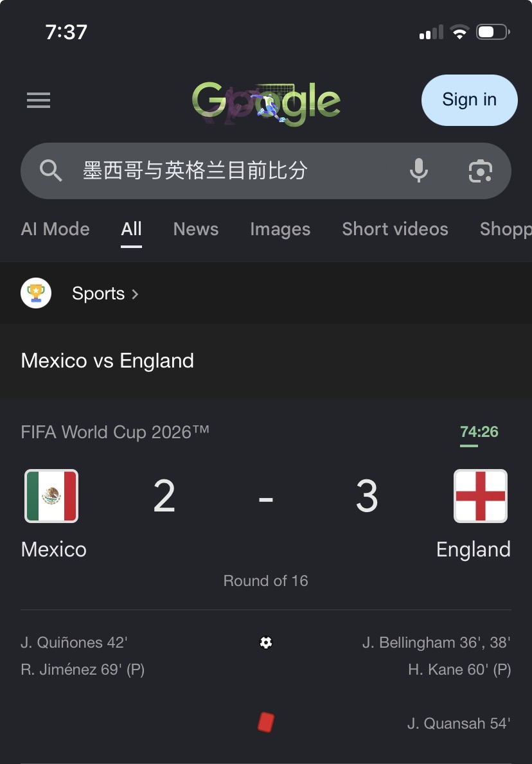Go to the Short videos tab
Image resolution: width=532 pixels, height=764 pixels.
click(395, 229)
